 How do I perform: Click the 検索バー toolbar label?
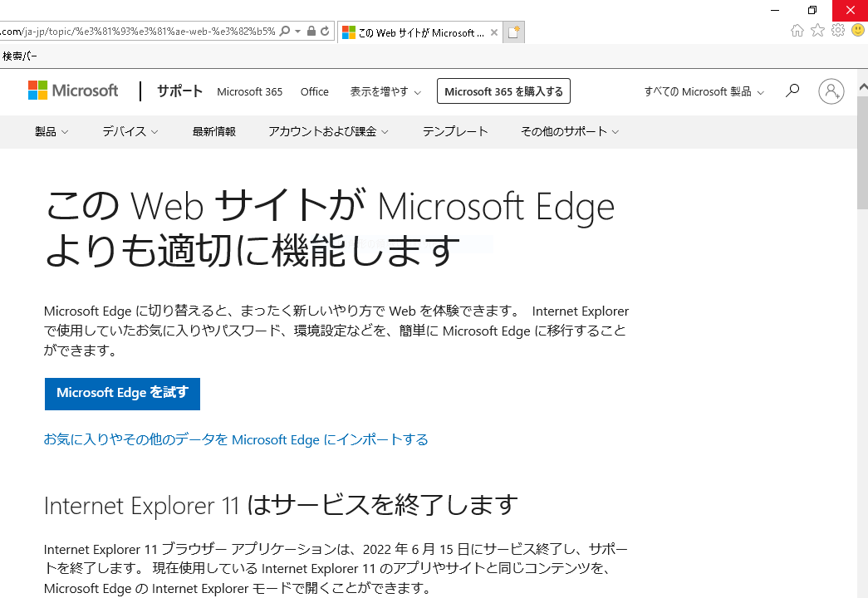click(19, 56)
